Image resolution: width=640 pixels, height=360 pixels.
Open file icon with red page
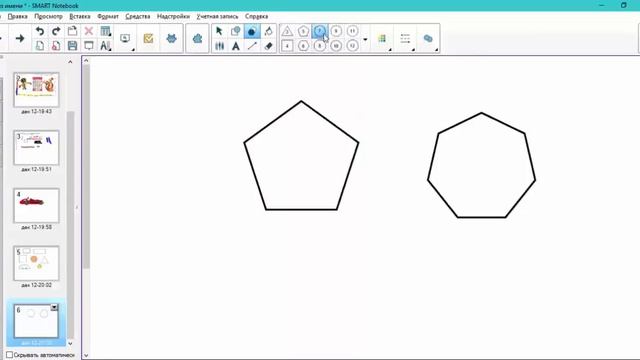click(x=56, y=46)
